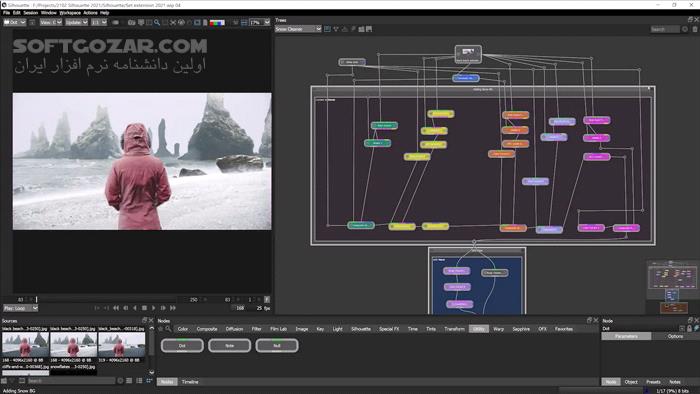Open the Edit menu
Viewport: 700px width, 394px height.
[17, 13]
